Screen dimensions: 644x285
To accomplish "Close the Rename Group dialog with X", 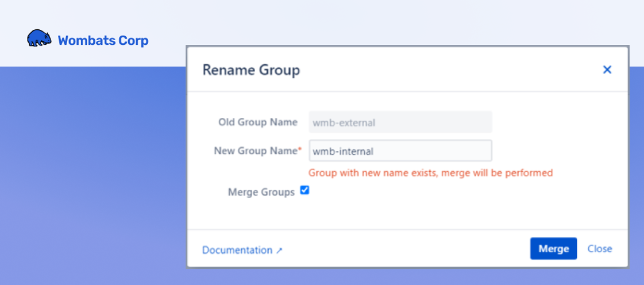I will pyautogui.click(x=607, y=70).
